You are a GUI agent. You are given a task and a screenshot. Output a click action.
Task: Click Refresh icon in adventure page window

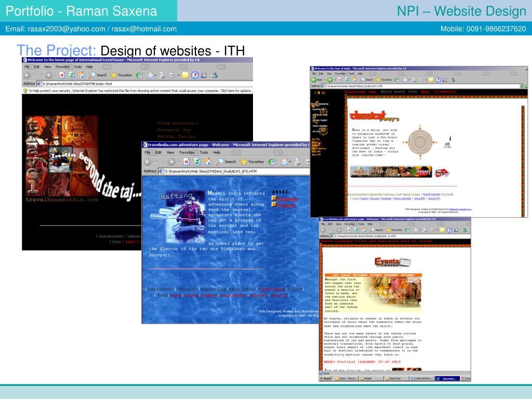point(197,162)
